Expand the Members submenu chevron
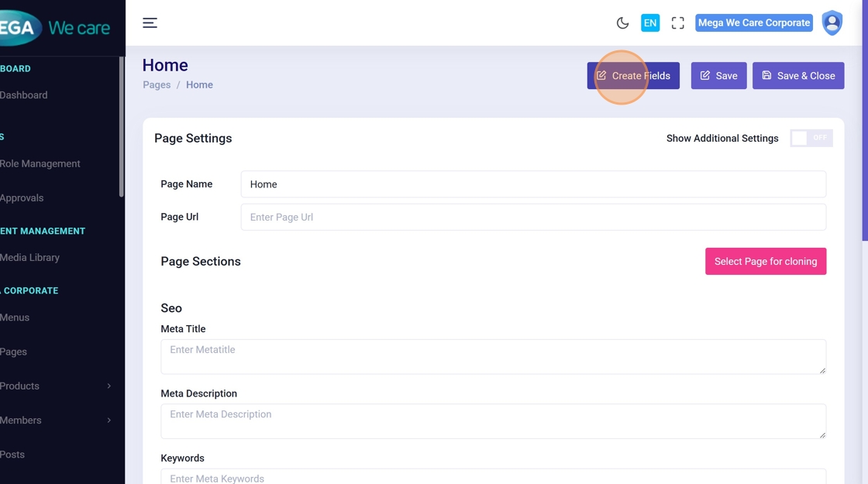This screenshot has width=868, height=484. point(108,420)
